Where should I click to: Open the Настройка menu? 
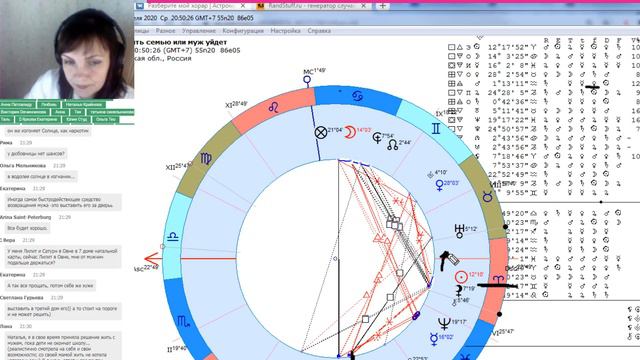click(285, 31)
